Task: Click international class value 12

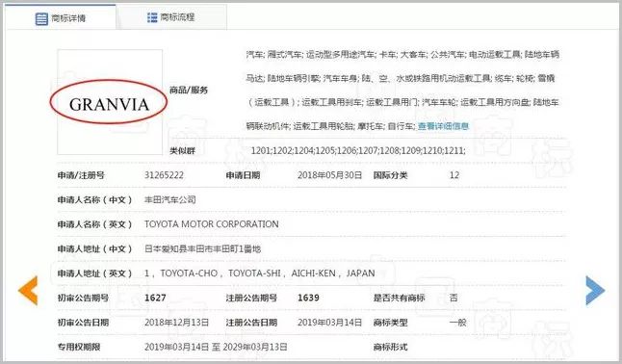Action: click(x=454, y=175)
